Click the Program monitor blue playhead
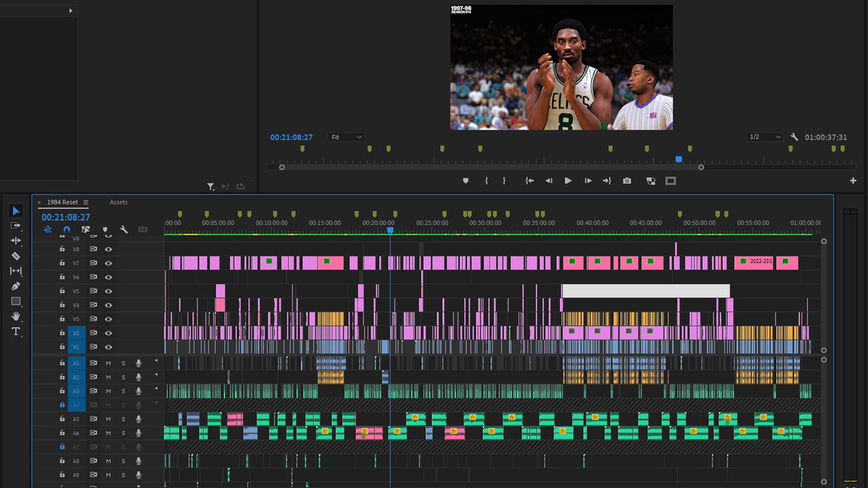This screenshot has width=868, height=488. 678,159
